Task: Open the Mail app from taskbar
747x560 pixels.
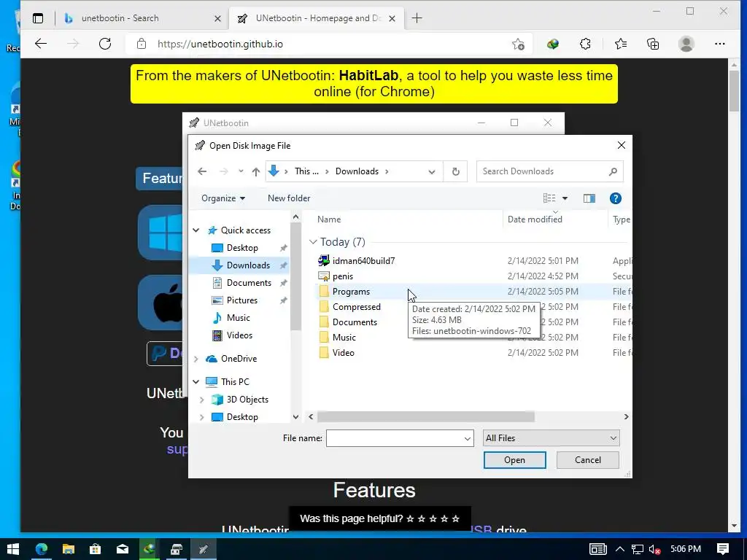Action: 123,549
